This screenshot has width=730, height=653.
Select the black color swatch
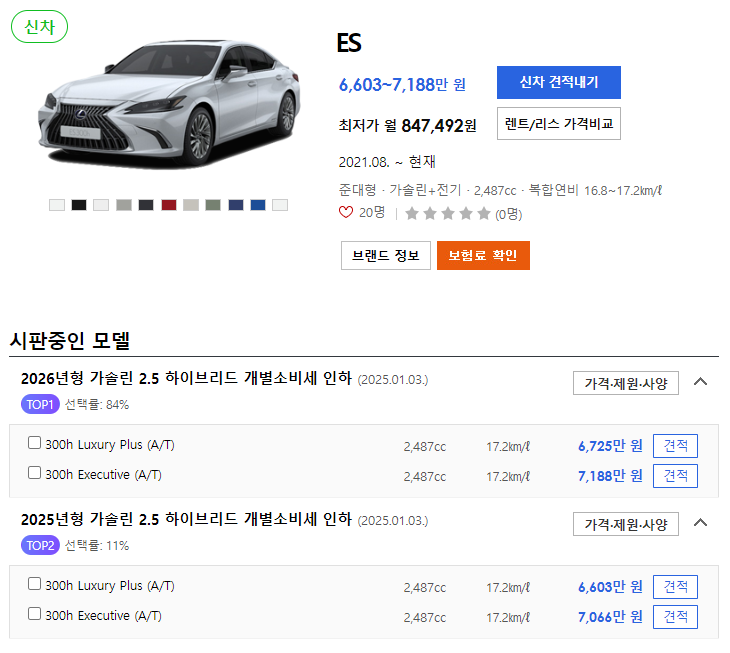coord(79,205)
